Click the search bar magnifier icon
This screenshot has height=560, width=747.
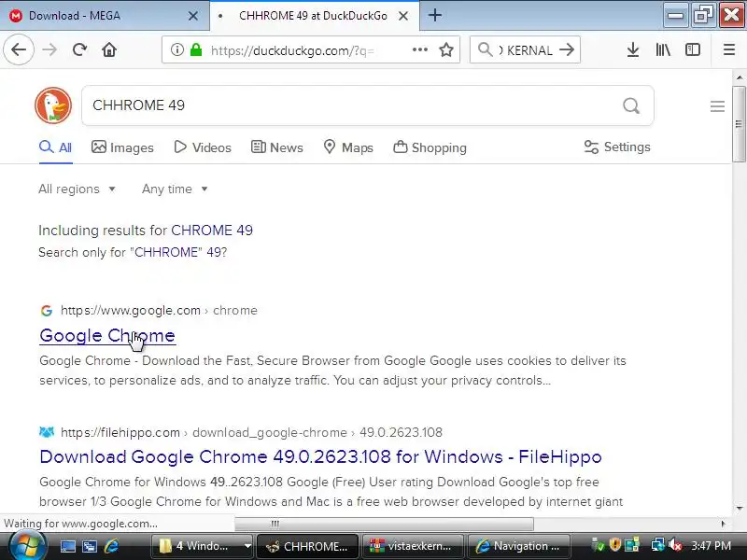click(x=485, y=49)
